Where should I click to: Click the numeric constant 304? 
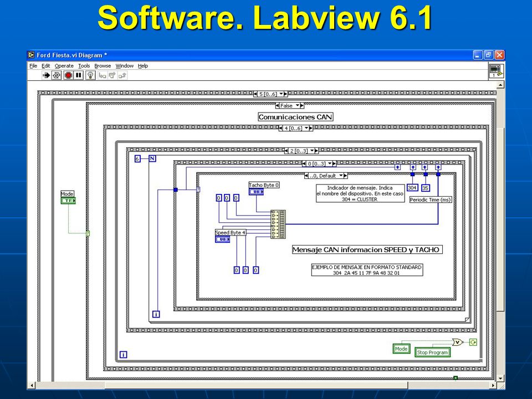(412, 188)
